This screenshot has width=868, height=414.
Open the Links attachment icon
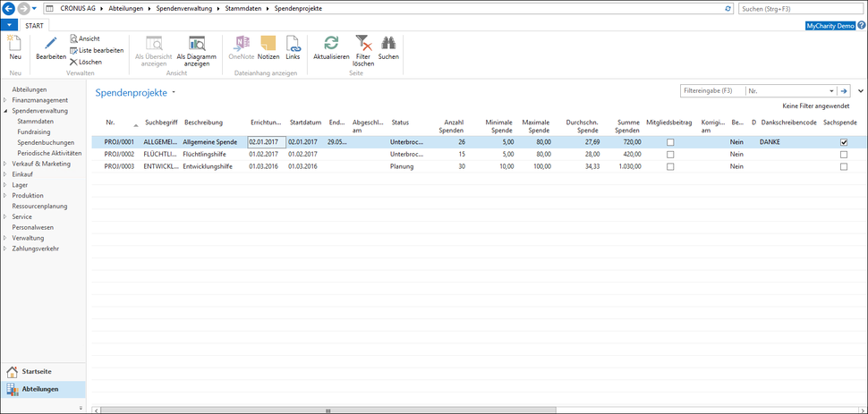(x=293, y=43)
